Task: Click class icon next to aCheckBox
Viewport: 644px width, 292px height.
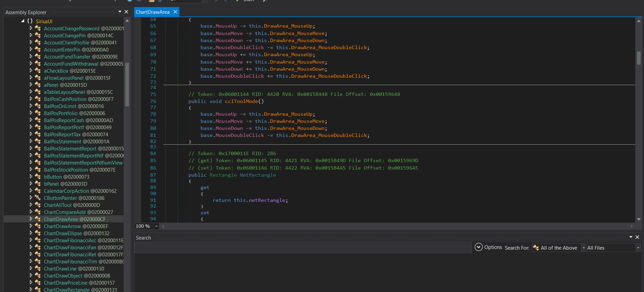Action: tap(38, 71)
